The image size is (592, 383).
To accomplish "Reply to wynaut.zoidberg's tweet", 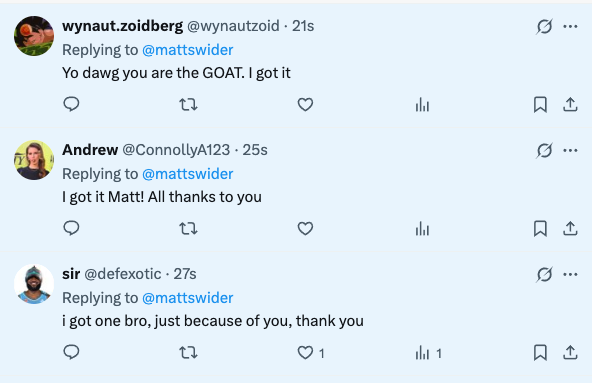I will (71, 104).
